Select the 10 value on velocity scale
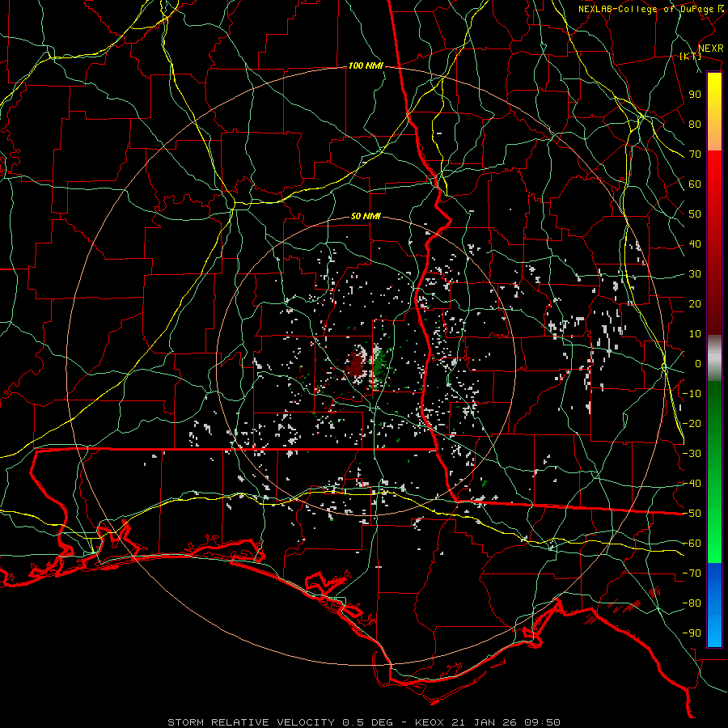This screenshot has height=728, width=728. pos(695,334)
